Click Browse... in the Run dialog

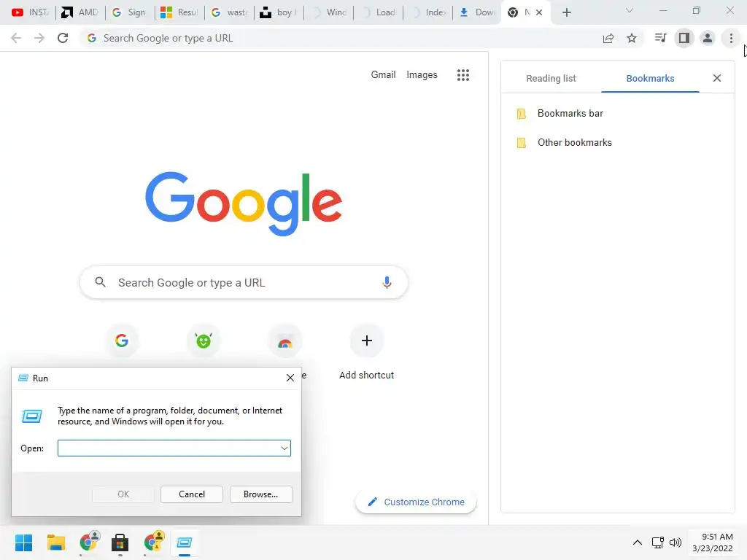[260, 494]
